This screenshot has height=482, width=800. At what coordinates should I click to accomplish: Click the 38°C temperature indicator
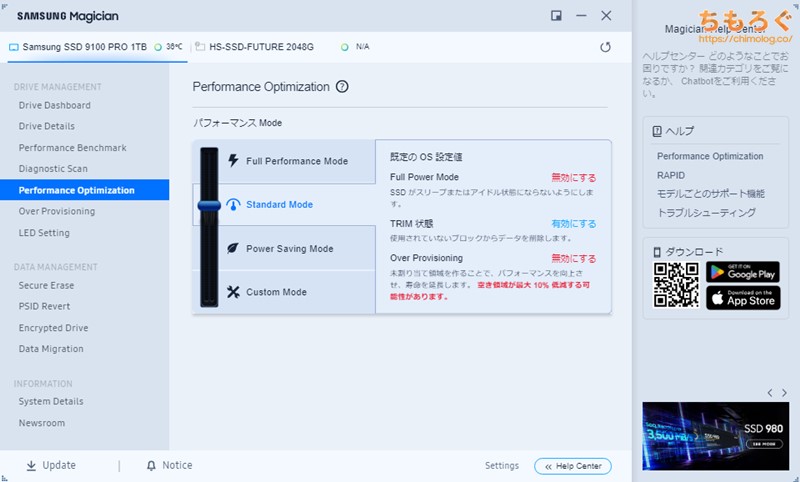pos(168,47)
